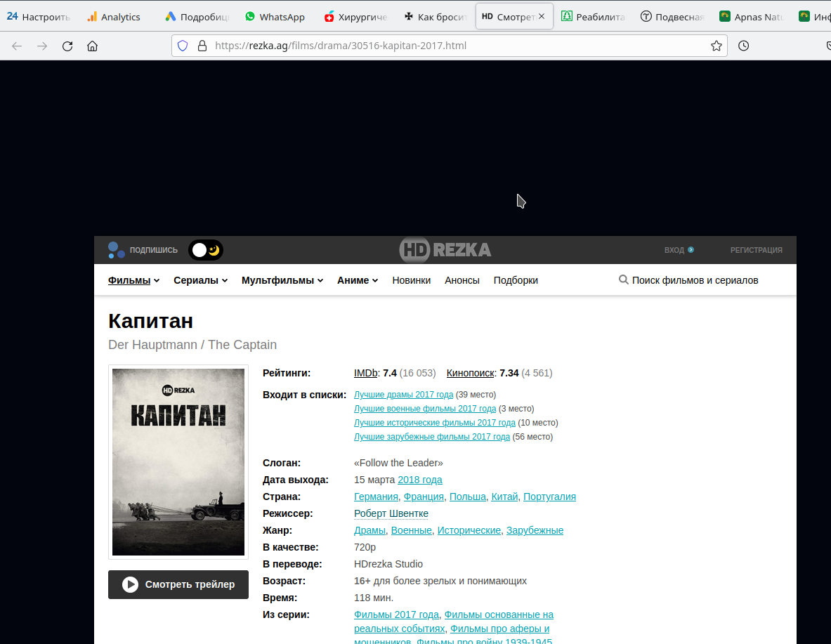Image resolution: width=831 pixels, height=644 pixels.
Task: Open the Кинопоиск rating link
Action: [470, 373]
